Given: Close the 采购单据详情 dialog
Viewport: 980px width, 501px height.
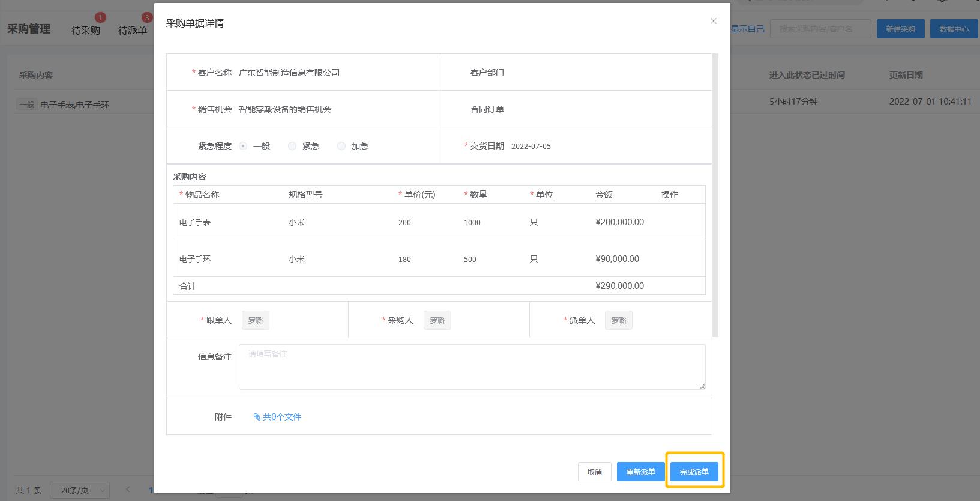Looking at the screenshot, I should 713,21.
